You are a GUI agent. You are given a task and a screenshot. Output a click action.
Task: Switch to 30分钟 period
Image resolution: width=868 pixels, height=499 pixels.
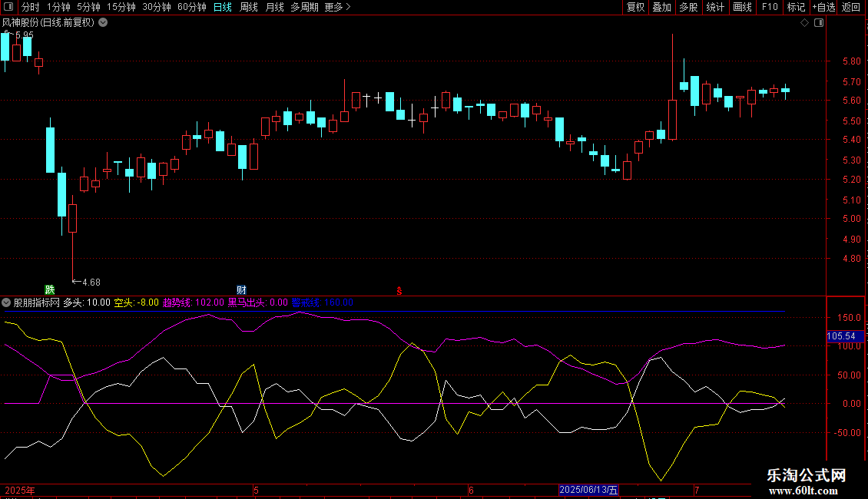157,7
